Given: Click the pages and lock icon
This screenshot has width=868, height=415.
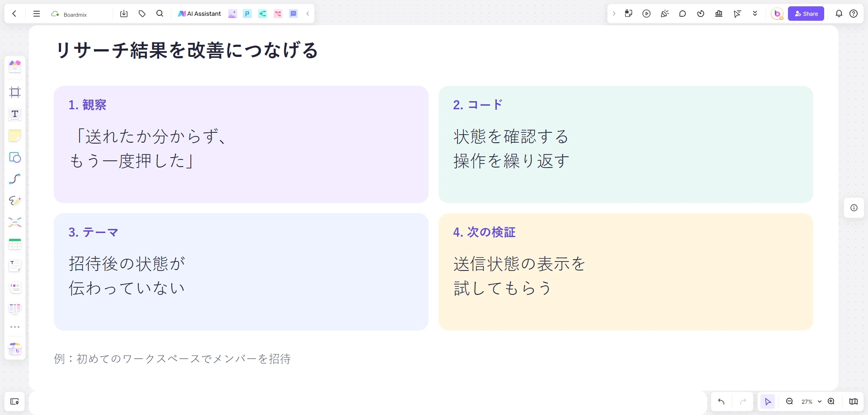Looking at the screenshot, I should [628, 14].
